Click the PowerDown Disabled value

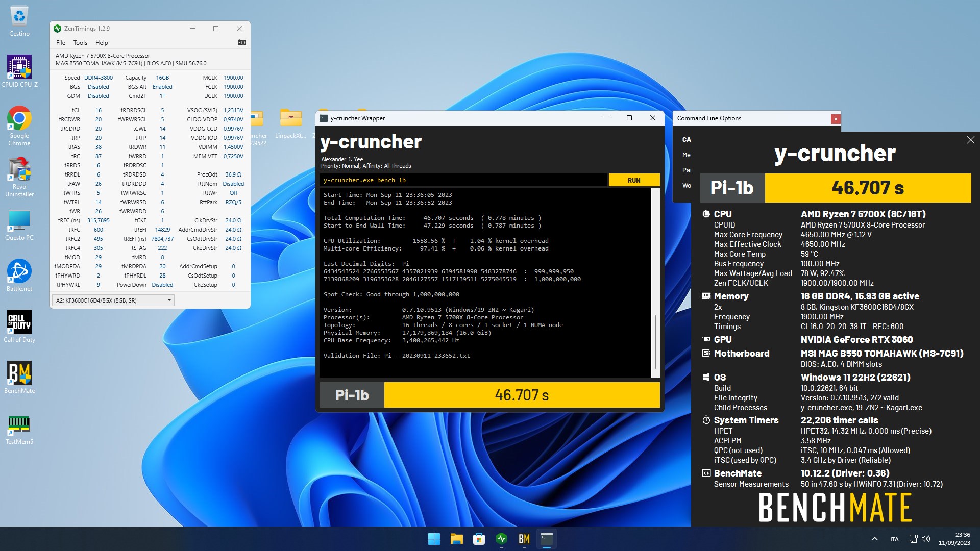[162, 285]
